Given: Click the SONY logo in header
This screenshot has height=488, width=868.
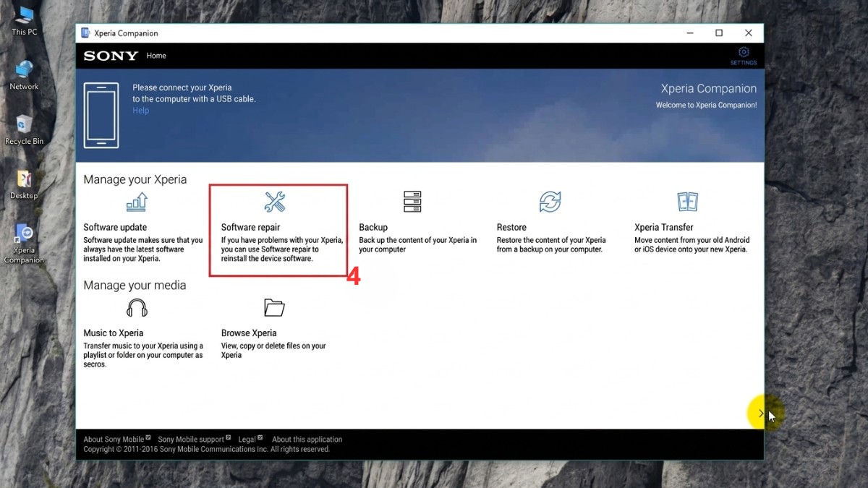Looking at the screenshot, I should pyautogui.click(x=111, y=56).
